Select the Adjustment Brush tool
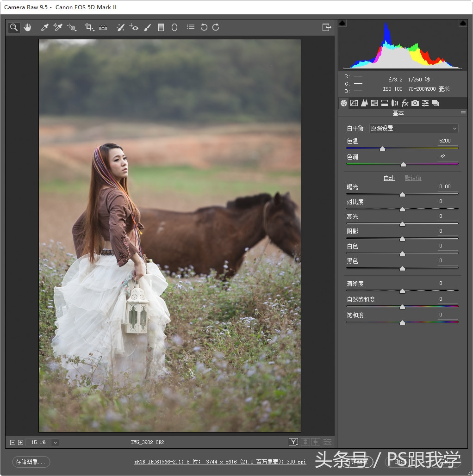The image size is (473, 476). pyautogui.click(x=147, y=27)
